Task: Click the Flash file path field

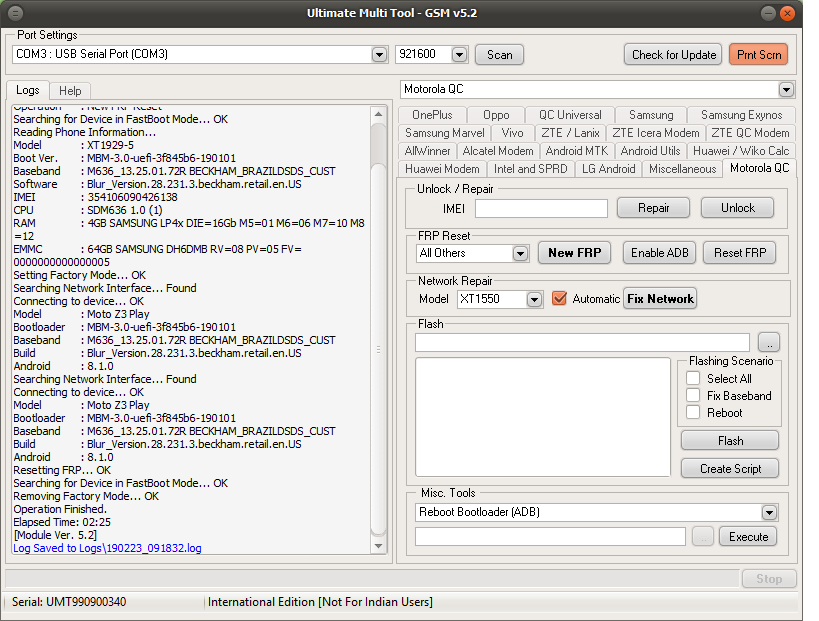Action: (x=582, y=343)
